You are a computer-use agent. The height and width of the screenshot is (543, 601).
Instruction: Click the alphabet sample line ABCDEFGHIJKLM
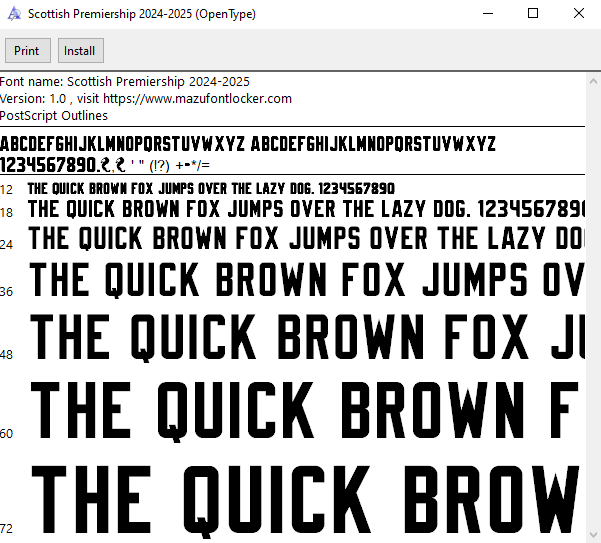tap(248, 144)
